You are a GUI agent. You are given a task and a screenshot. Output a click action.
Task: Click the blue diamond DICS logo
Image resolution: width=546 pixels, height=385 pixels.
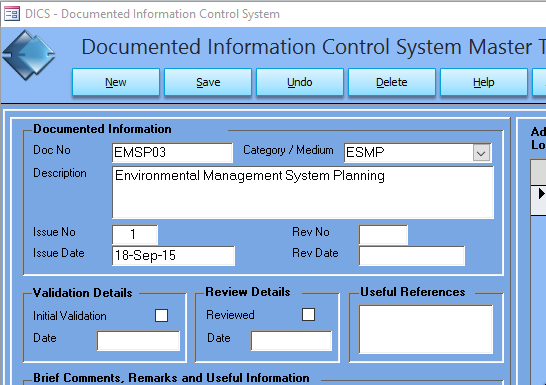(x=29, y=55)
